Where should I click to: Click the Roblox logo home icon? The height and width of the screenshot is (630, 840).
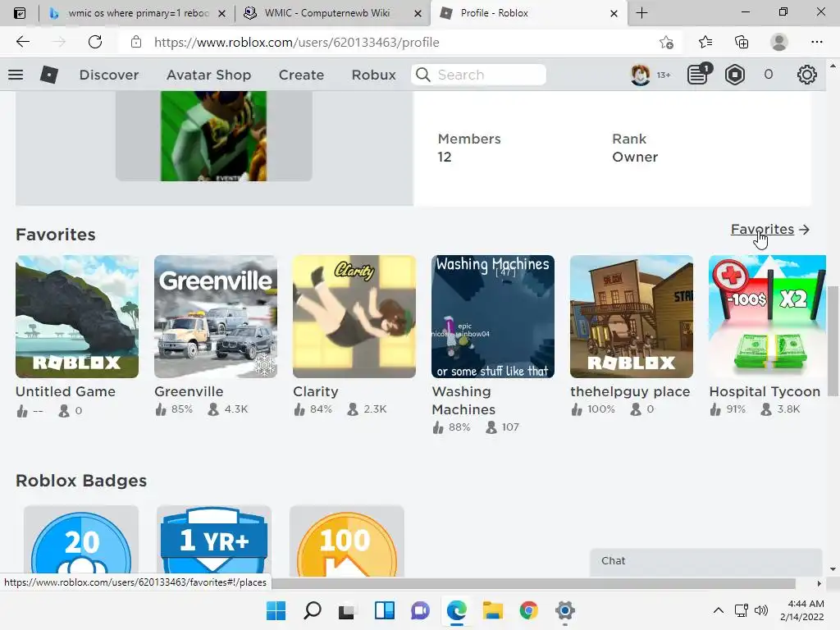tap(48, 75)
